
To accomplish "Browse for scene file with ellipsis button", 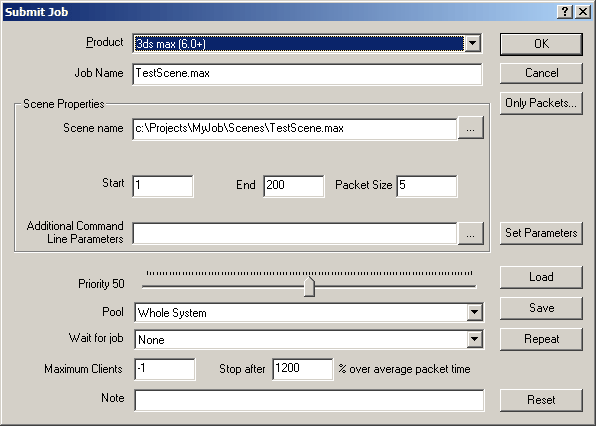I will coord(471,128).
